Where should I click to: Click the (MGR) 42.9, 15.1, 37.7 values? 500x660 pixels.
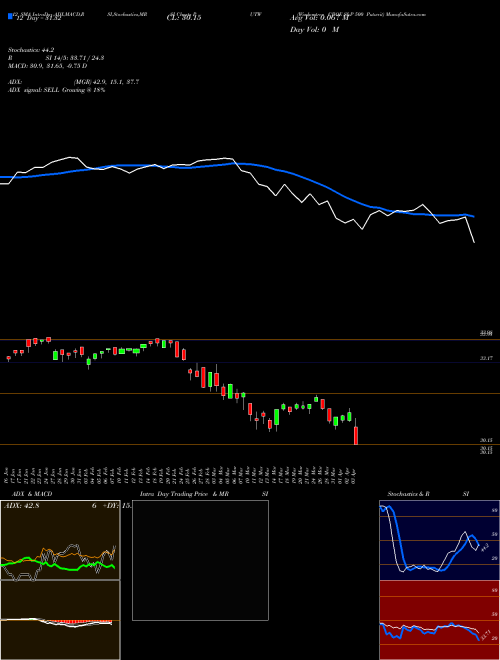click(106, 82)
